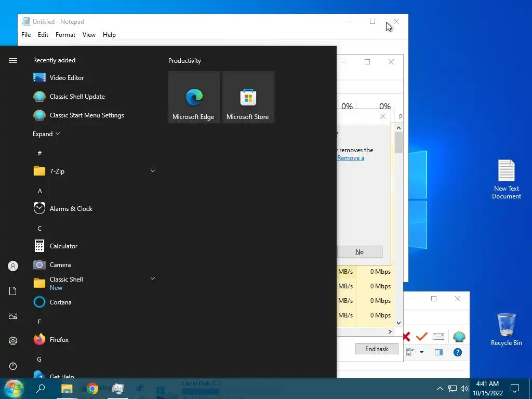
Task: Switch to Task Manager on taskbar
Action: pos(118,389)
